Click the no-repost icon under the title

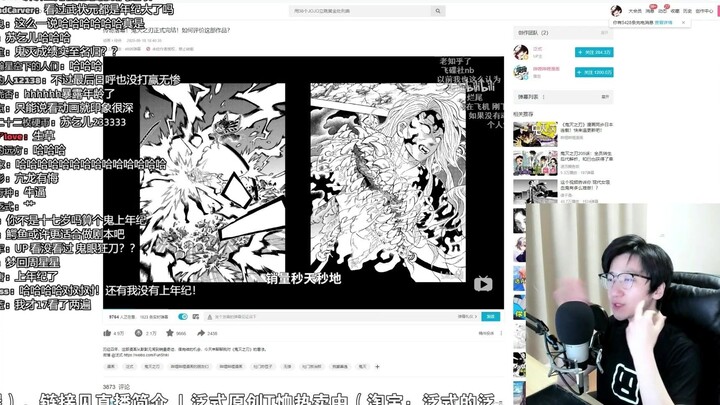point(148,49)
